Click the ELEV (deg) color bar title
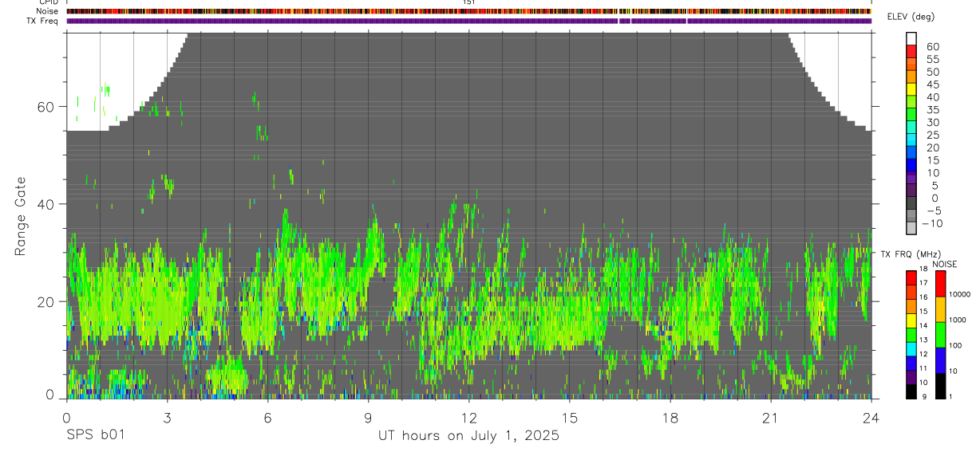The image size is (980, 452). coord(911,17)
